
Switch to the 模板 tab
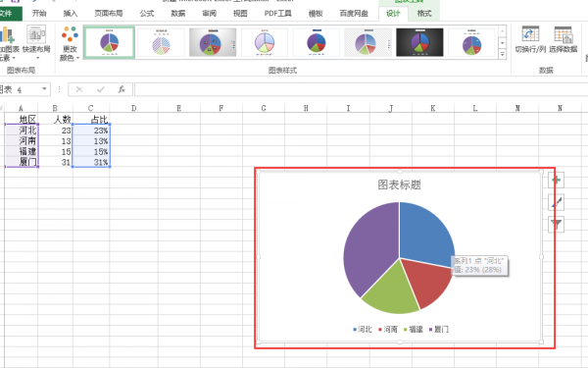[316, 14]
